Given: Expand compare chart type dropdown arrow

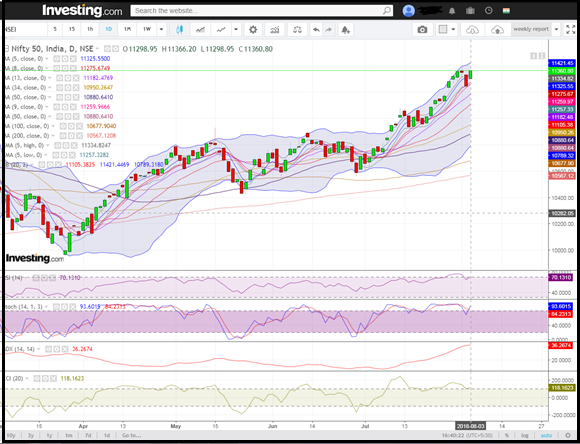Looking at the screenshot, I should (236, 29).
